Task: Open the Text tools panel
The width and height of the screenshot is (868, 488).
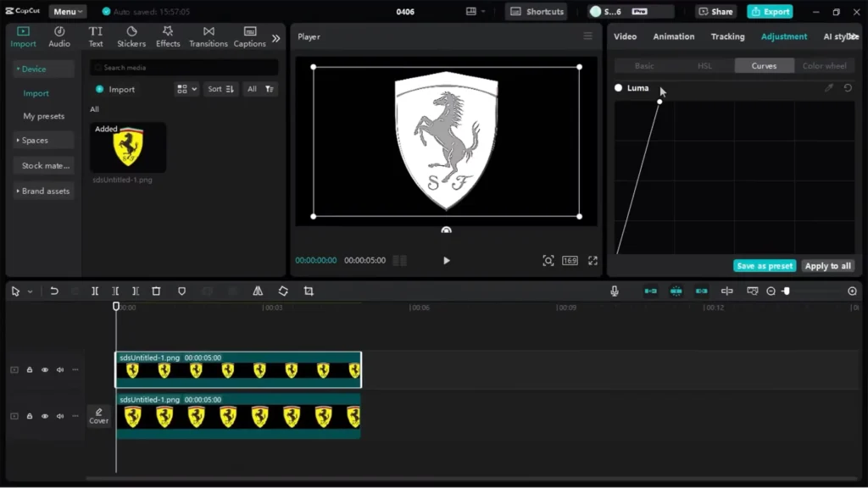Action: pos(96,36)
